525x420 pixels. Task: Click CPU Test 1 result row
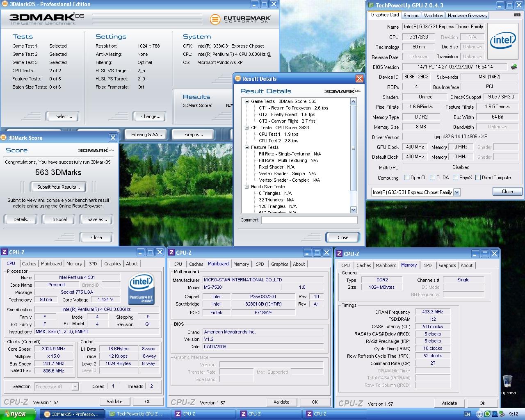pos(278,134)
